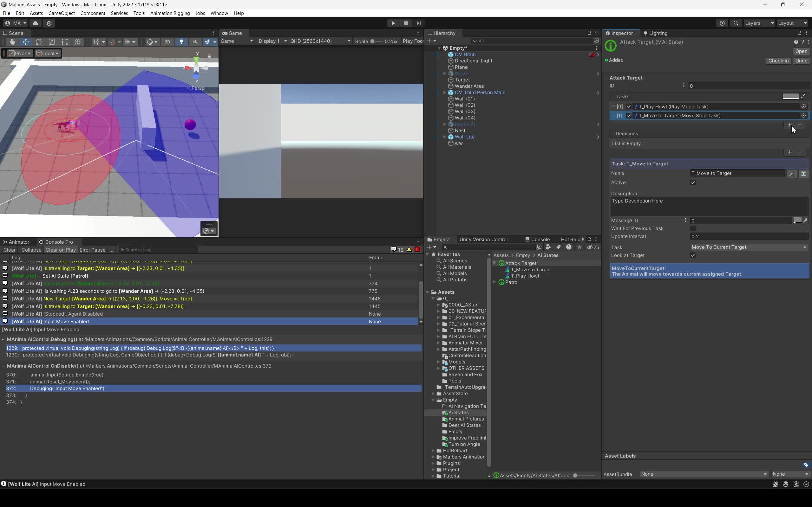Switch to the Lighting tab
Image resolution: width=812 pixels, height=507 pixels.
pos(655,33)
